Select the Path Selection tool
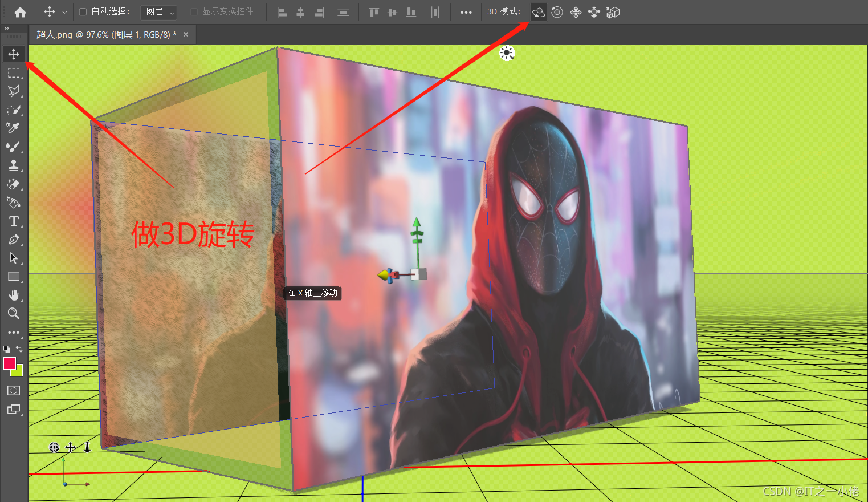 [x=14, y=258]
